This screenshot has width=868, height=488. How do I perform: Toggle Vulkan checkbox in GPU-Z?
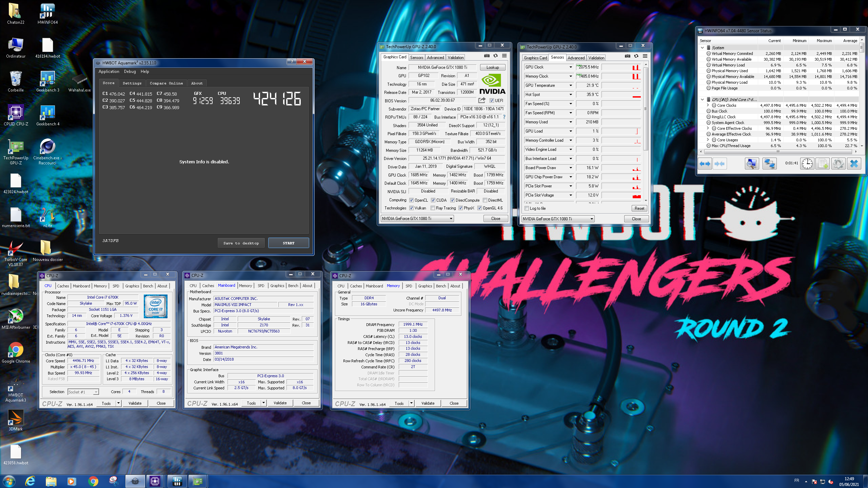tap(411, 208)
